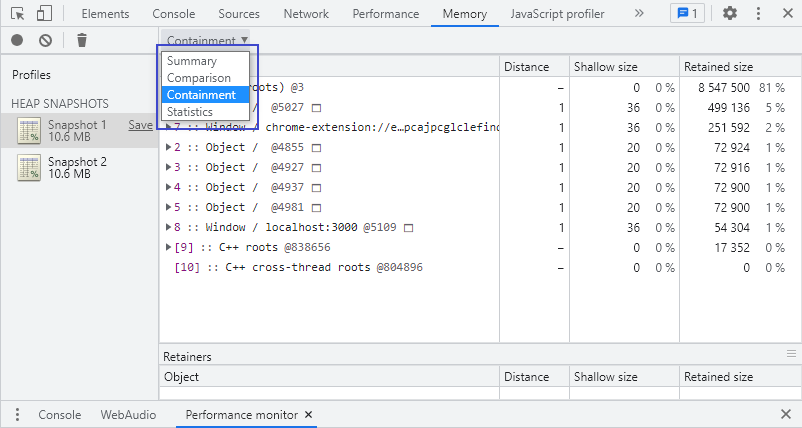Image resolution: width=802 pixels, height=428 pixels.
Task: Expand the Object @4855 row
Action: click(168, 147)
